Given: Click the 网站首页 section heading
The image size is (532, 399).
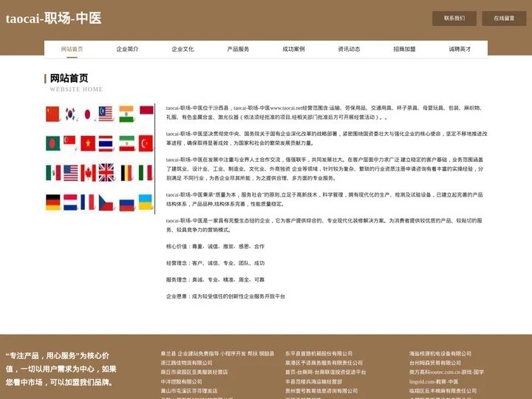Looking at the screenshot, I should (69, 78).
